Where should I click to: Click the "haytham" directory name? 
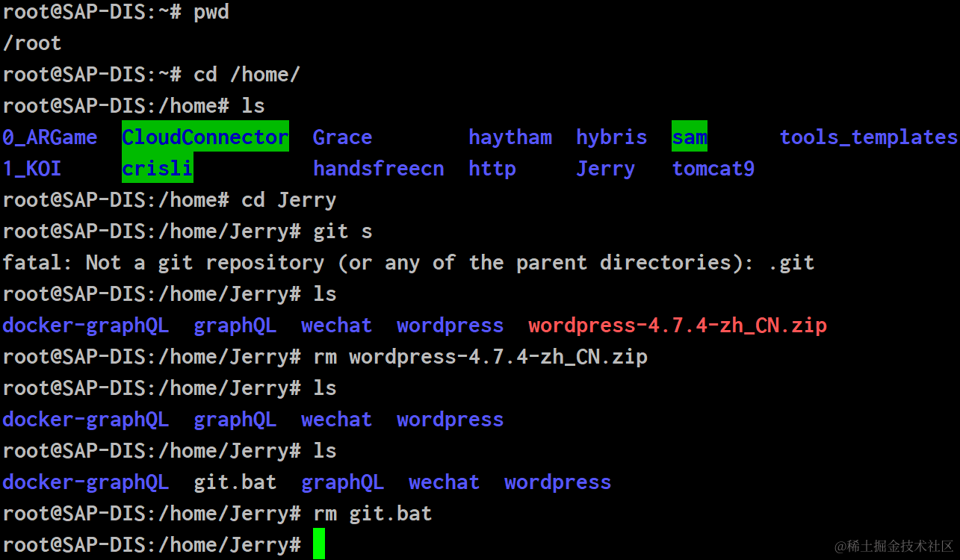click(510, 137)
